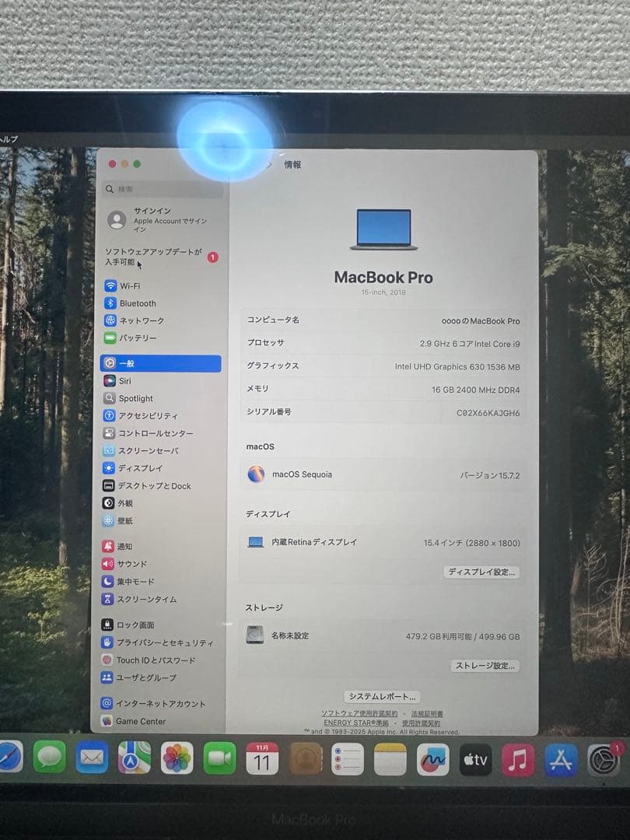Open System Settings from the Dock
The width and height of the screenshot is (630, 840).
click(604, 760)
